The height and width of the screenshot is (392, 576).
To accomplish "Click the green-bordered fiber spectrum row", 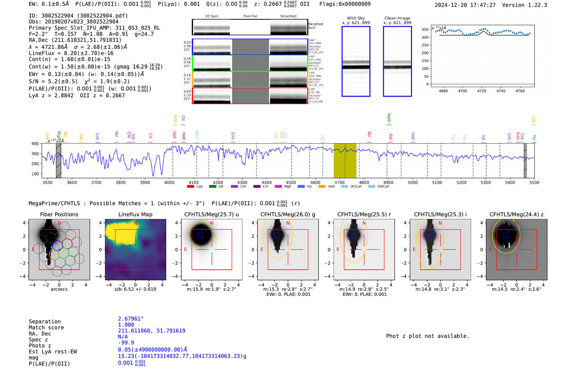I will coord(250,63).
